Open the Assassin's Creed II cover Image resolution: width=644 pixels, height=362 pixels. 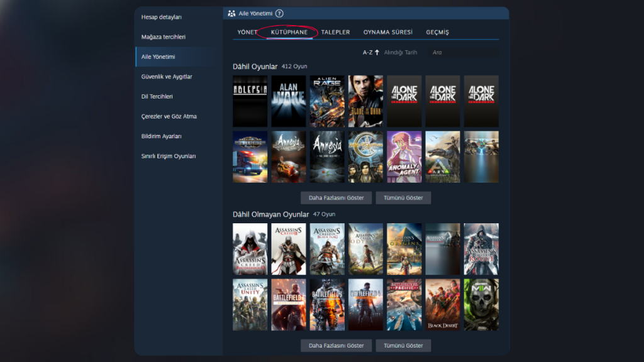tap(289, 249)
